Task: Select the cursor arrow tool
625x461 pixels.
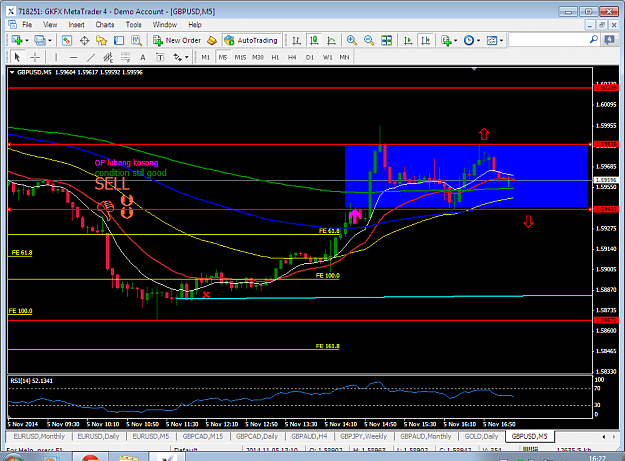Action: [x=17, y=57]
